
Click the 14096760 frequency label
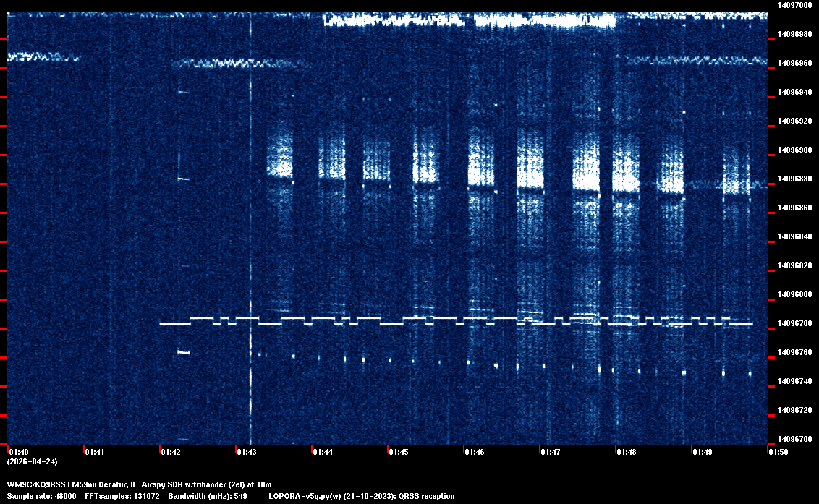[x=795, y=352]
